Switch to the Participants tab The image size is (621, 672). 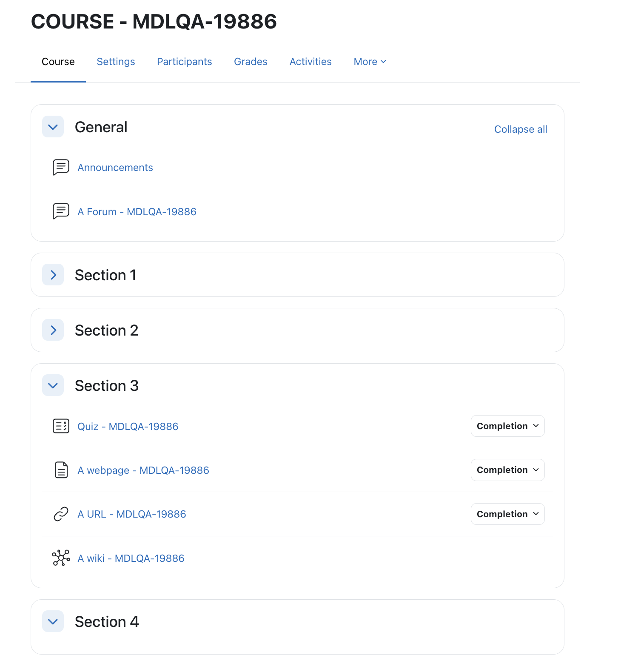pyautogui.click(x=184, y=62)
